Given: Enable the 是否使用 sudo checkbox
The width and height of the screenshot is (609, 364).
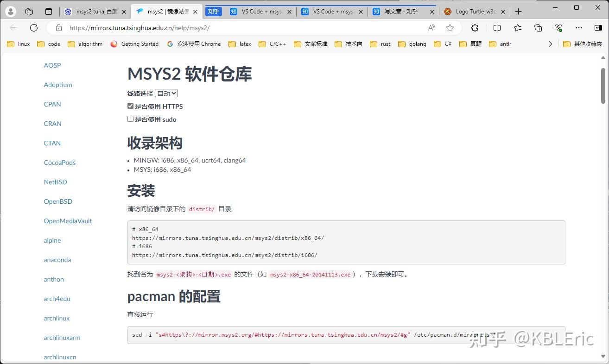Looking at the screenshot, I should (130, 119).
